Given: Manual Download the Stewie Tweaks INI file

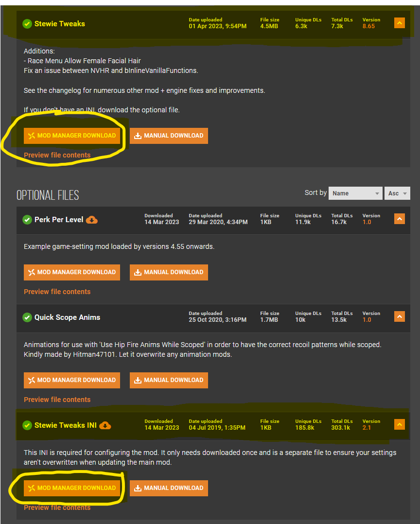Looking at the screenshot, I should (169, 488).
